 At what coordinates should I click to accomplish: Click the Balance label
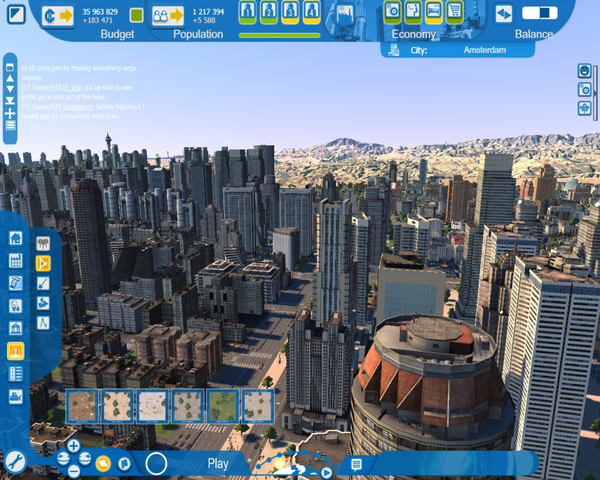click(x=534, y=34)
